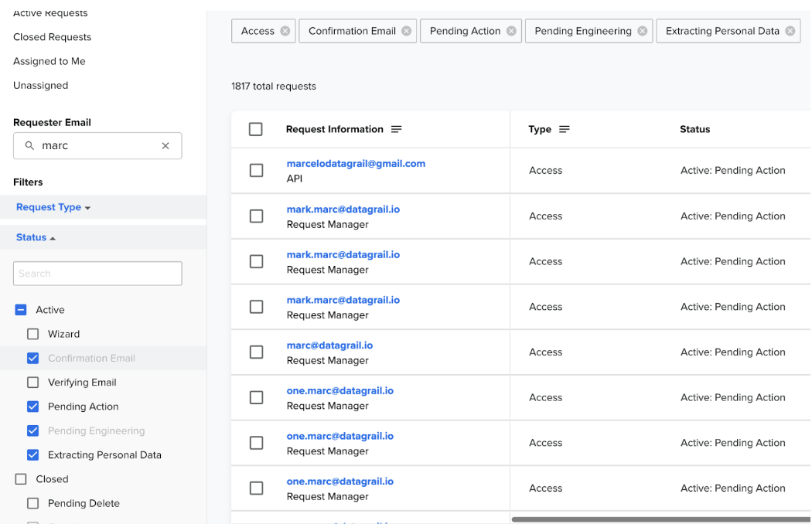Check the Closed status checkbox
Screen dimensions: 812x524
(21, 479)
